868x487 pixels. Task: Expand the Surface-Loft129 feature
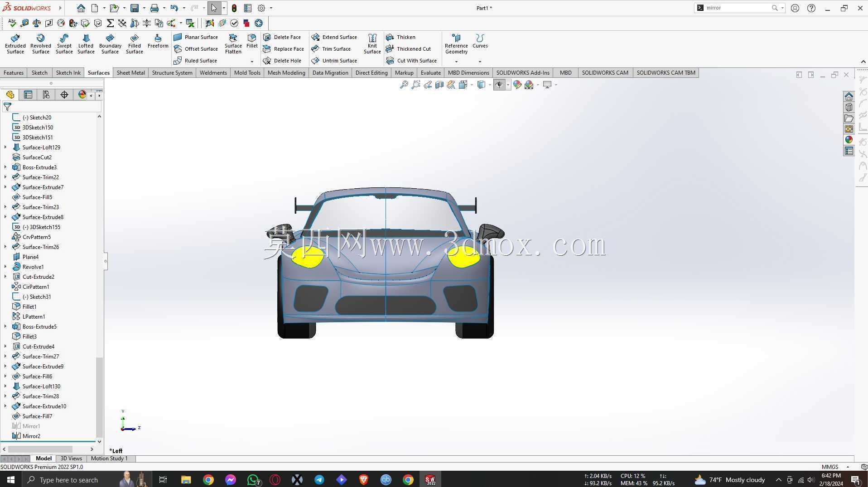[5, 148]
